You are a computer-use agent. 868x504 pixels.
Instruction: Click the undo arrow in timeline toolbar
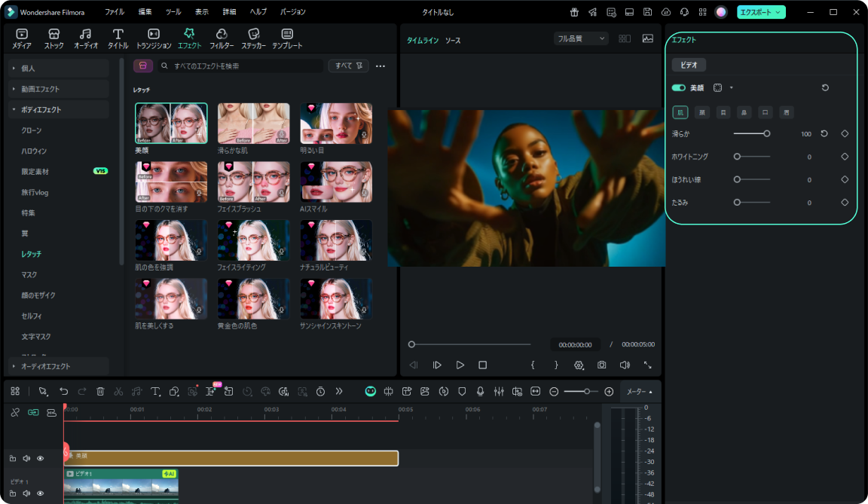[64, 392]
